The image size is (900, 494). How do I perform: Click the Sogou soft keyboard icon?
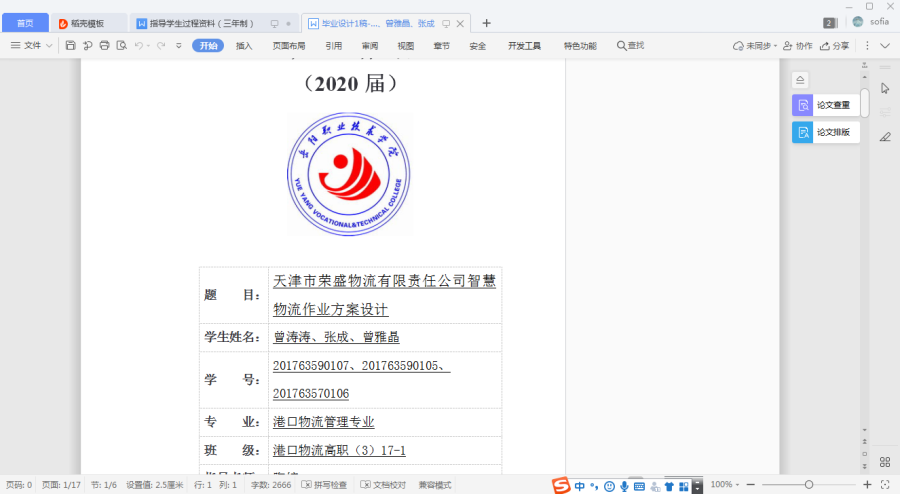(x=639, y=487)
